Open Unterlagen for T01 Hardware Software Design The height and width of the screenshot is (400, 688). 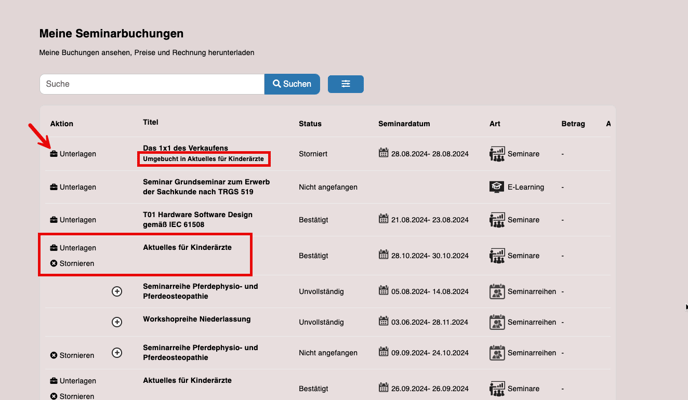[73, 220]
